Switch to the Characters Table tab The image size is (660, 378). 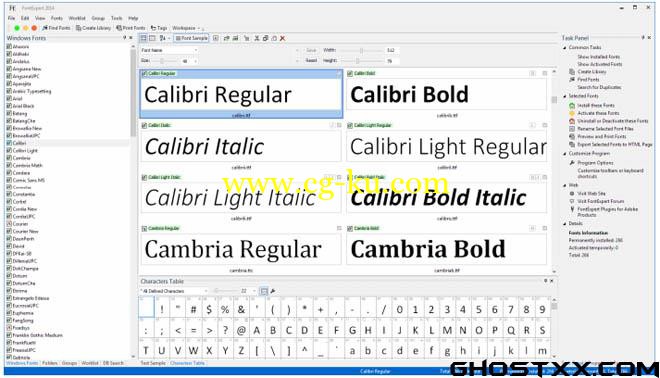coord(187,363)
